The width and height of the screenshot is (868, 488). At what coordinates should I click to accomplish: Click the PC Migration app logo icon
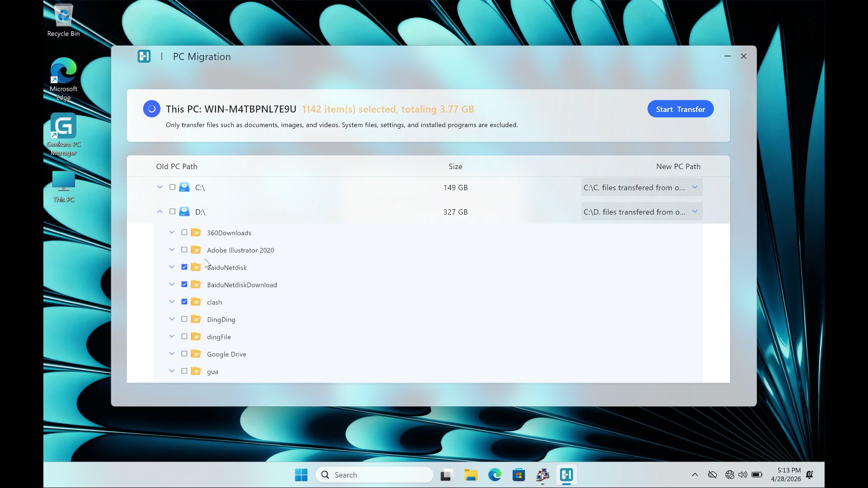144,56
